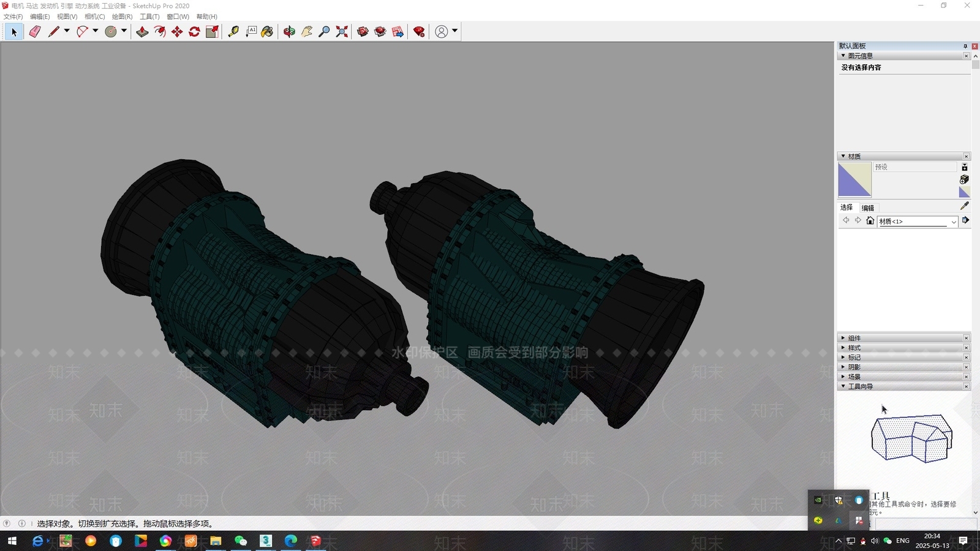This screenshot has width=980, height=551.
Task: Open the 工具(T) menu
Action: point(149,17)
